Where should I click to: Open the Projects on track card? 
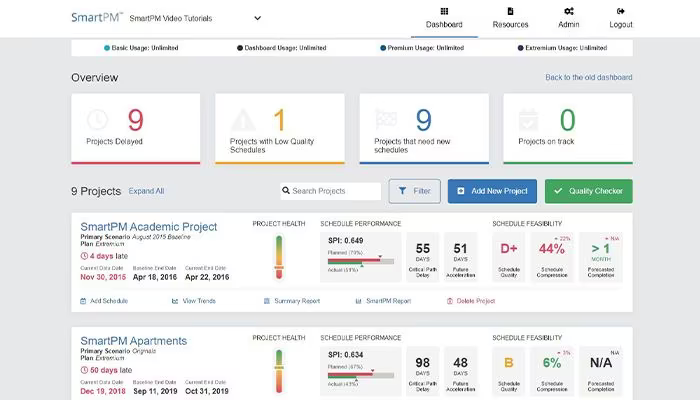click(x=568, y=129)
